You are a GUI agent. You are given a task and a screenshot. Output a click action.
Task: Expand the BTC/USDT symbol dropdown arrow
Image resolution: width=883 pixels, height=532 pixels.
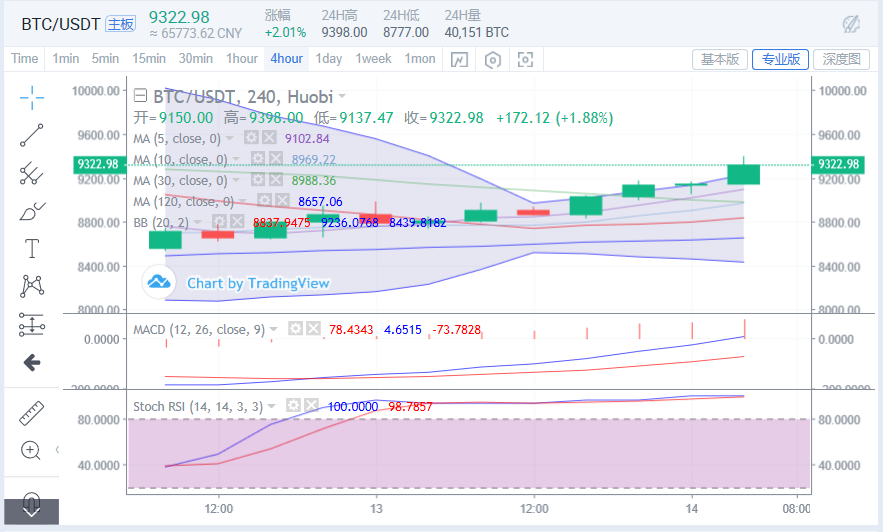coord(342,96)
